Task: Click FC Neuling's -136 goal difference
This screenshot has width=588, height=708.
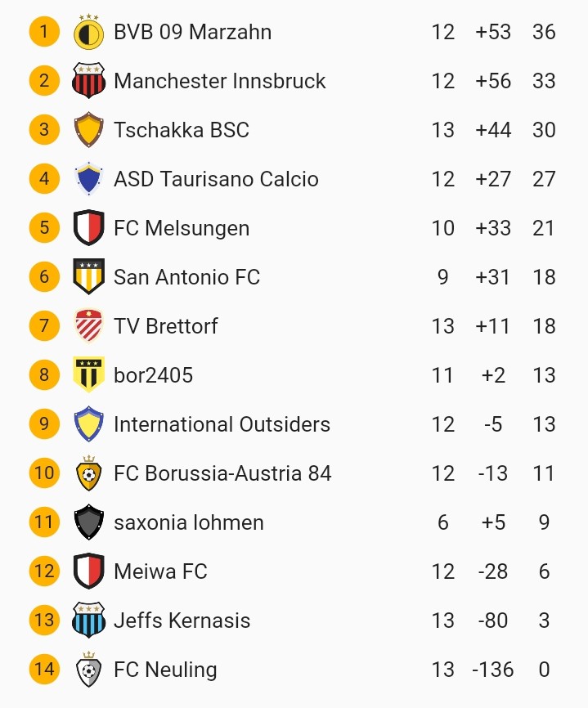Action: pyautogui.click(x=493, y=670)
